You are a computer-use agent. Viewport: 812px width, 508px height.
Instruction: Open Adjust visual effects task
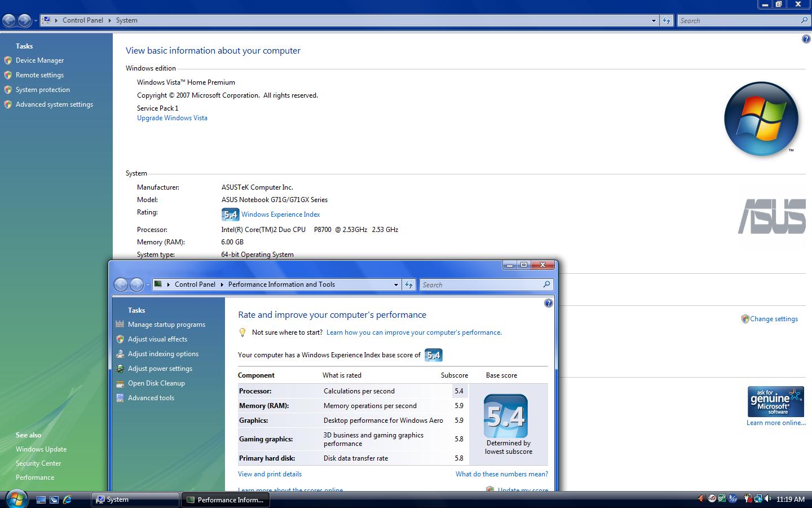157,339
